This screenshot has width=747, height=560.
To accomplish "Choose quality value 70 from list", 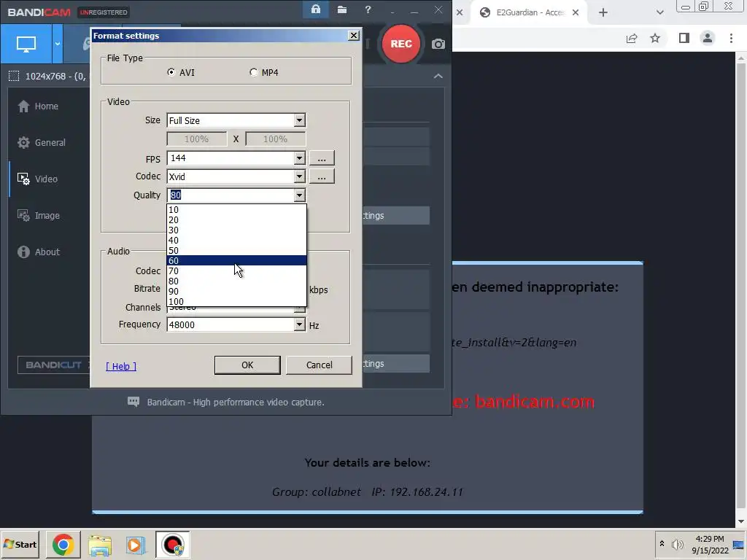I will 236,271.
